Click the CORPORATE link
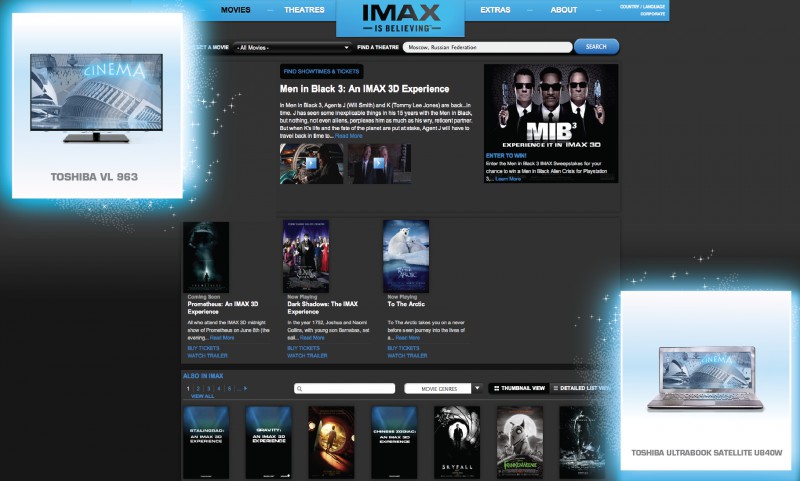This screenshot has height=481, width=800. pyautogui.click(x=653, y=14)
